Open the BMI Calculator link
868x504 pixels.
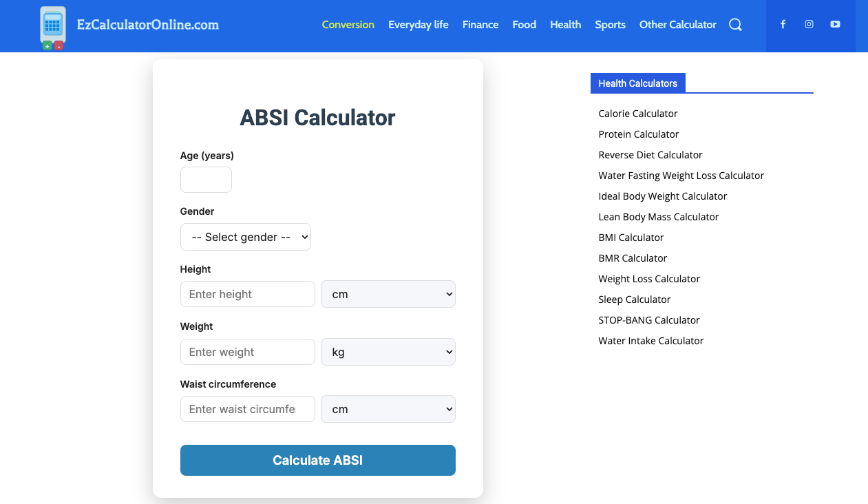(631, 238)
